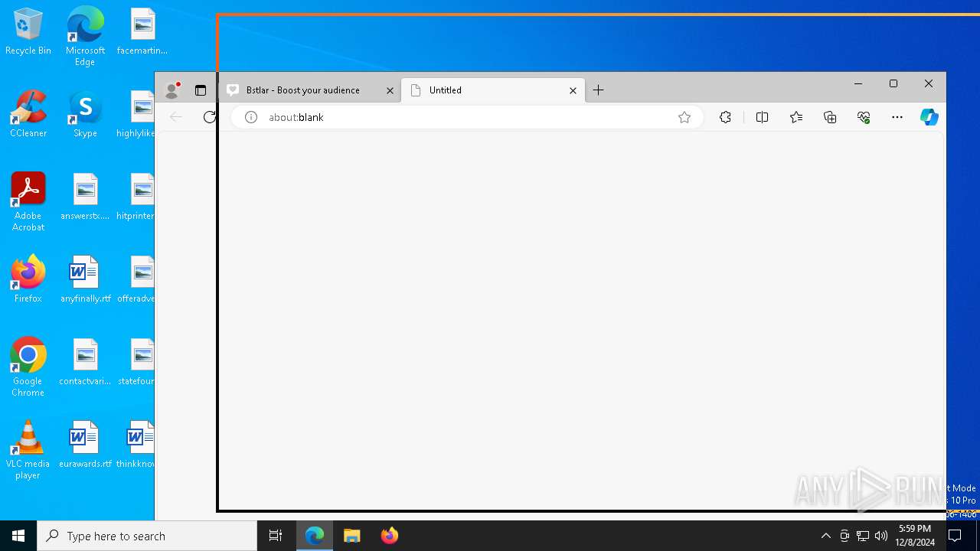Screen dimensions: 980x551
Task: Select the Recycle Bin desktop icon
Action: pos(28,32)
